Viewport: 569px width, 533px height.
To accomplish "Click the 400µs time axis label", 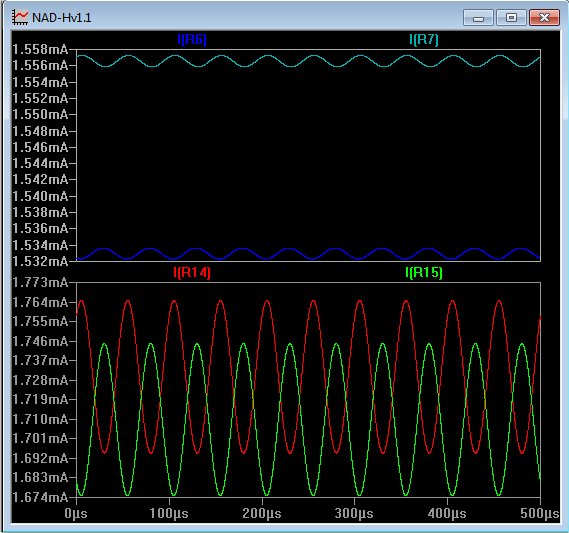I will click(x=447, y=514).
